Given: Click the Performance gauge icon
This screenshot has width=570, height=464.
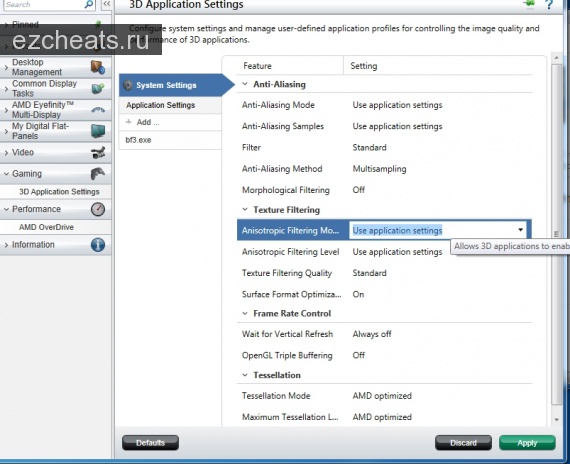Looking at the screenshot, I should (x=98, y=209).
